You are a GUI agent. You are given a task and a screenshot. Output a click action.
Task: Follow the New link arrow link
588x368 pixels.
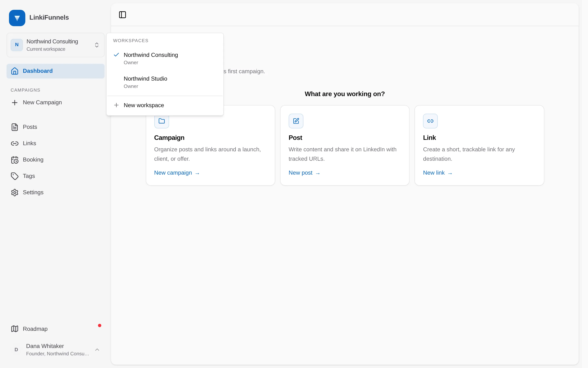tap(438, 173)
